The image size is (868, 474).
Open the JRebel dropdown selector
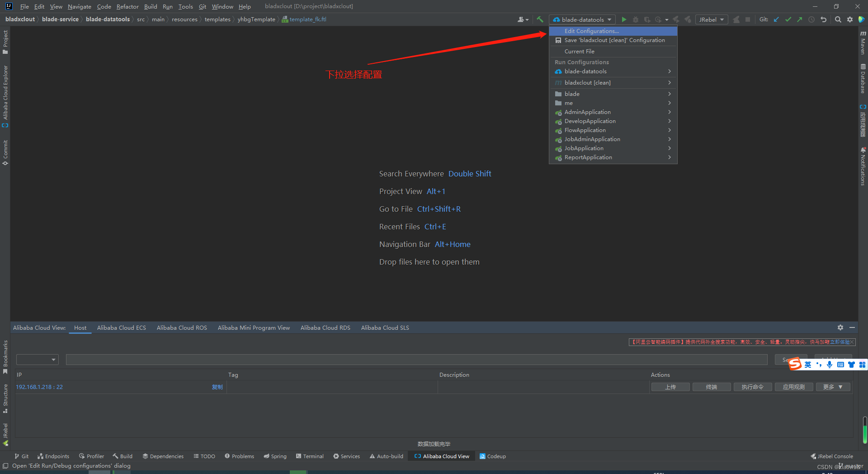click(712, 19)
